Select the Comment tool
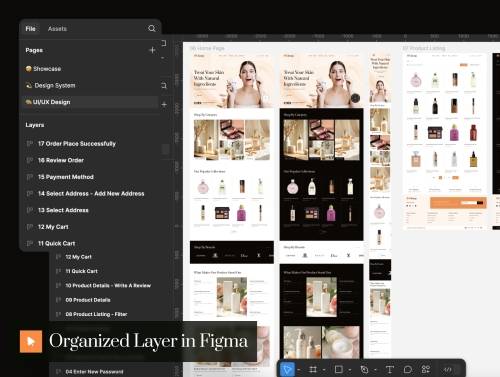This screenshot has width=500, height=377. click(408, 369)
